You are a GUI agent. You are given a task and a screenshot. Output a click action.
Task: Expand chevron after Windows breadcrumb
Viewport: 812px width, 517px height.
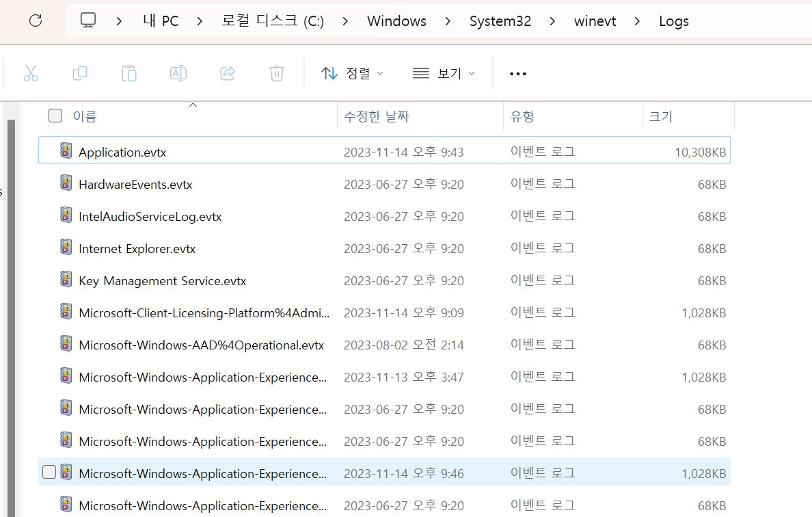448,21
